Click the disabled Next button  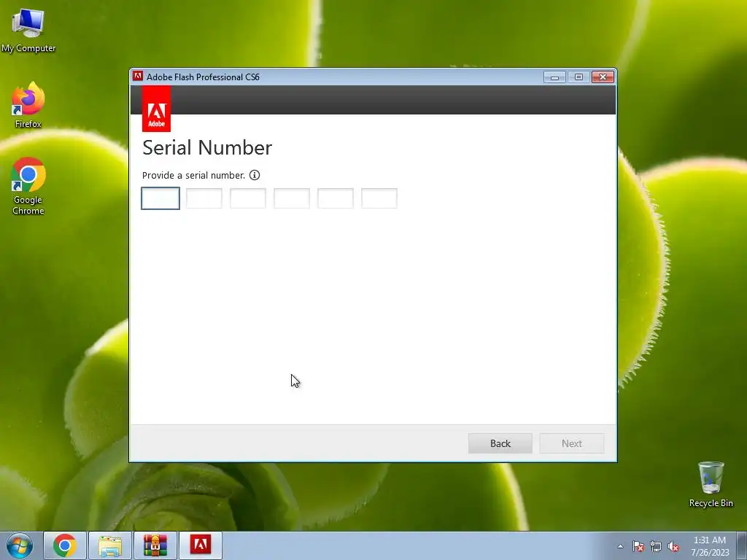coord(572,443)
